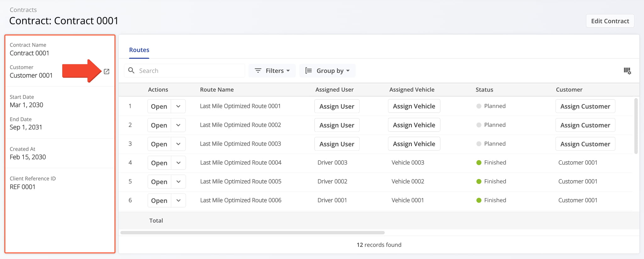Click the search magnifier icon

(131, 71)
